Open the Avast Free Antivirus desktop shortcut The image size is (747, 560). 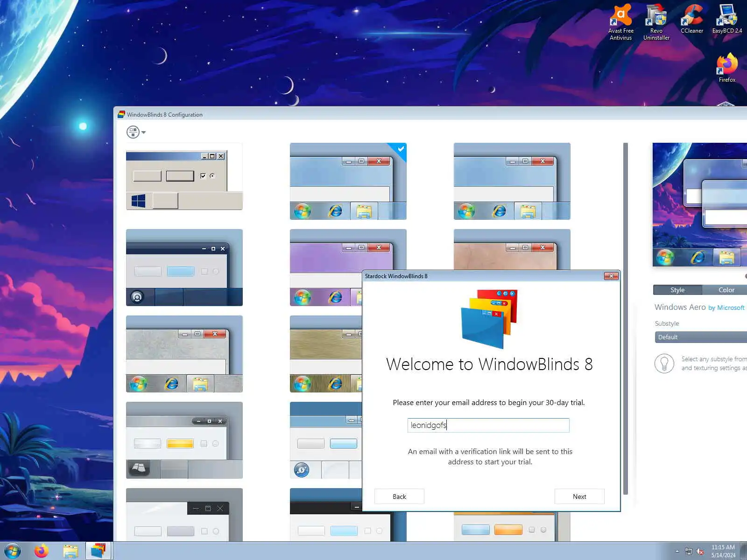[x=621, y=22]
